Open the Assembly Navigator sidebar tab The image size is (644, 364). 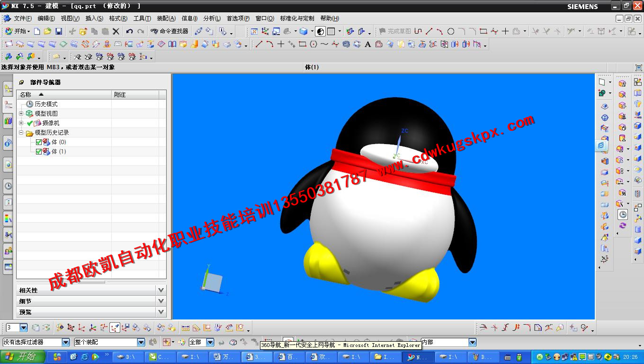(x=8, y=89)
